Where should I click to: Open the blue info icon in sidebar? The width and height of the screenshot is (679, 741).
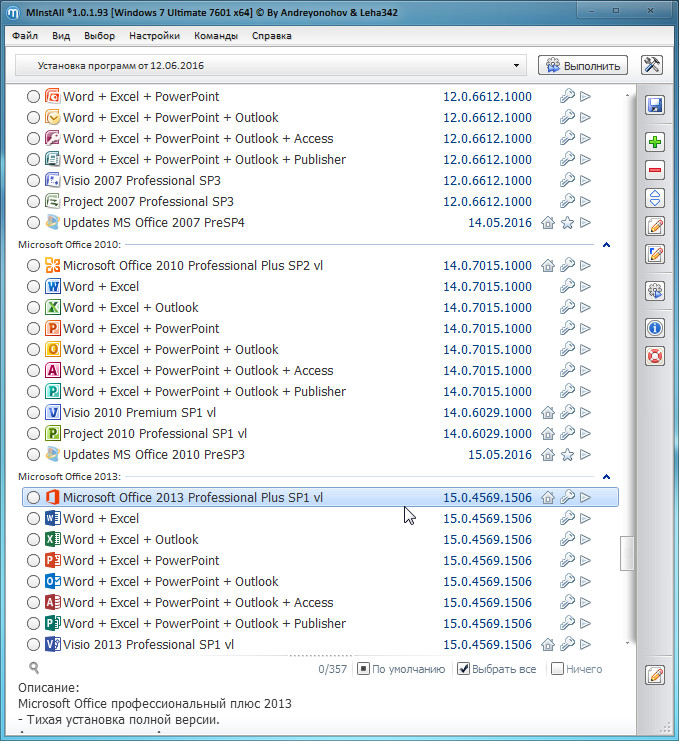click(655, 327)
